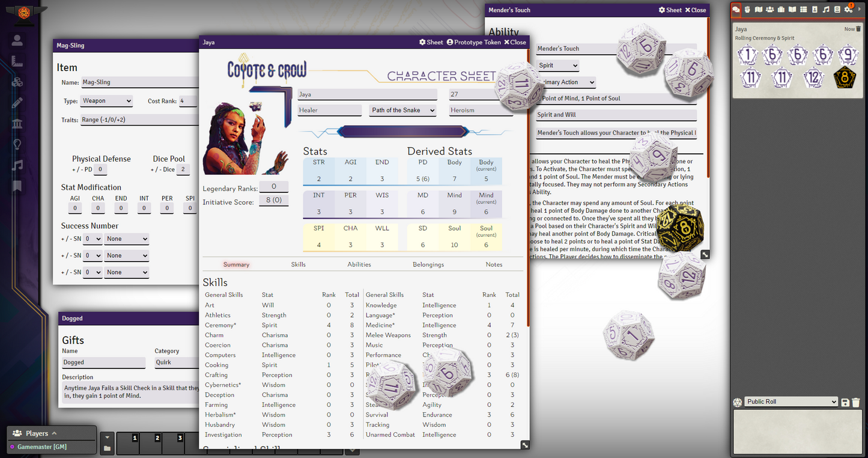Open the Playlists music sidebar tab

(826, 10)
